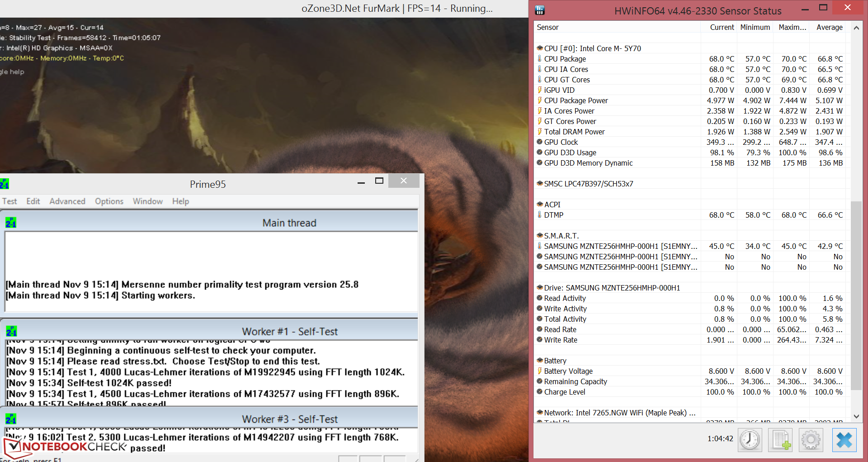The width and height of the screenshot is (868, 462).
Task: Click the 'Self-test 1024K passed!' log line
Action: [89, 383]
